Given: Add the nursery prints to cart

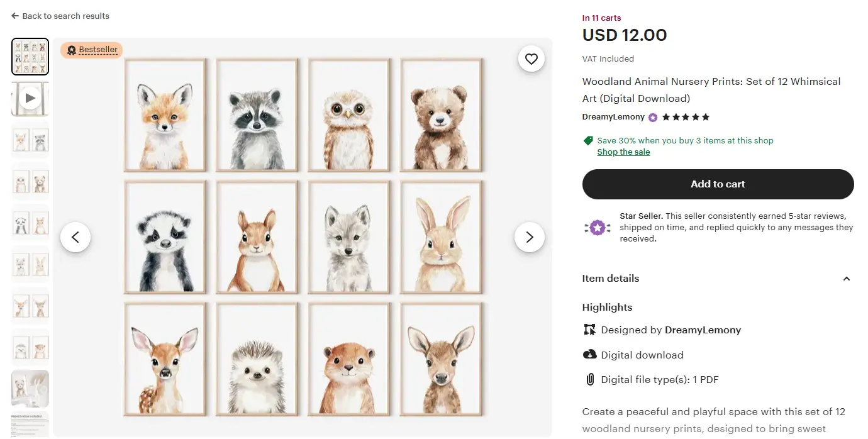Looking at the screenshot, I should point(718,184).
